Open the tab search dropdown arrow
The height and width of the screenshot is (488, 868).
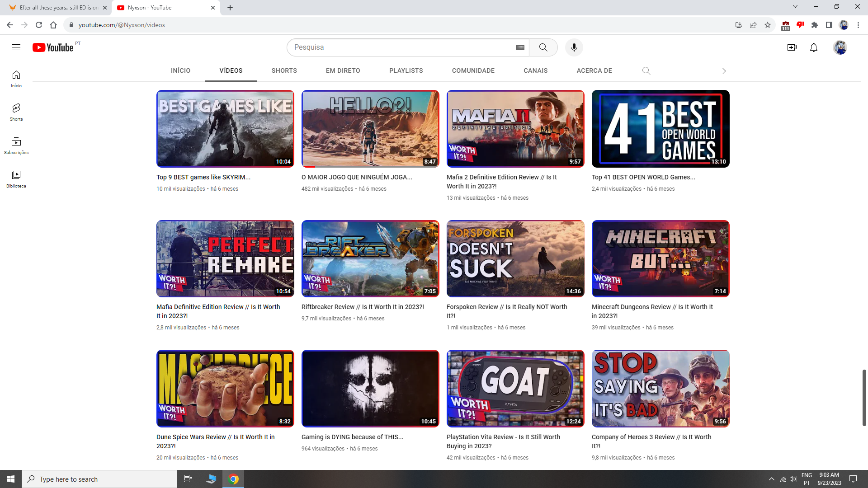[x=795, y=6]
